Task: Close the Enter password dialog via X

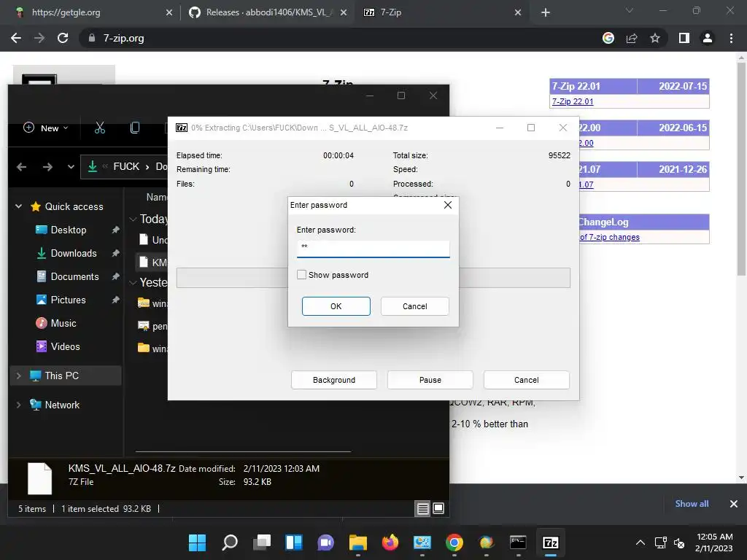Action: [447, 205]
